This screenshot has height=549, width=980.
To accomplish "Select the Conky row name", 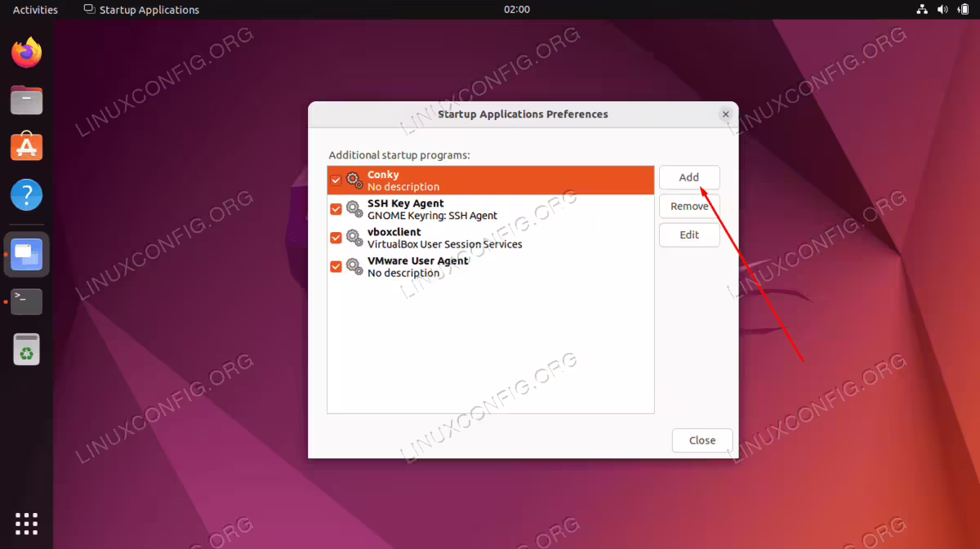I will (x=383, y=175).
